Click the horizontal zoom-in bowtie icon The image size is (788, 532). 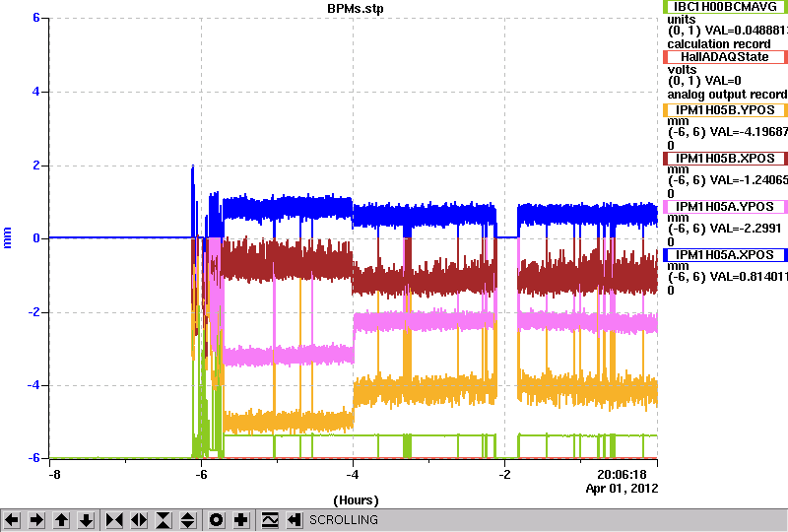[x=114, y=520]
